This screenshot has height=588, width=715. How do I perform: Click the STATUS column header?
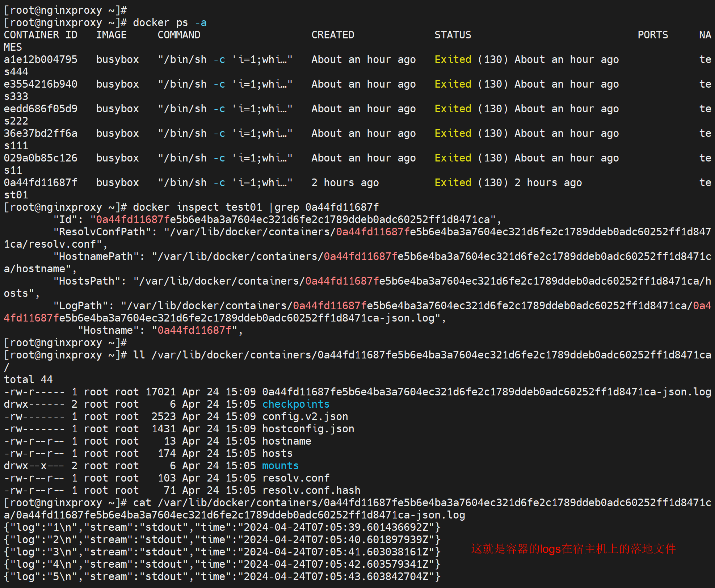click(x=453, y=35)
